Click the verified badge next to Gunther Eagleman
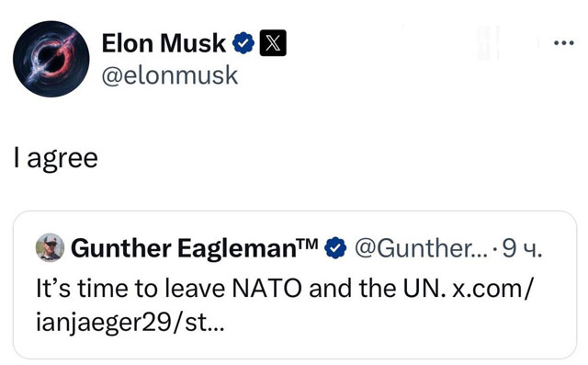Viewport: 588px width, 365px height. [x=335, y=248]
